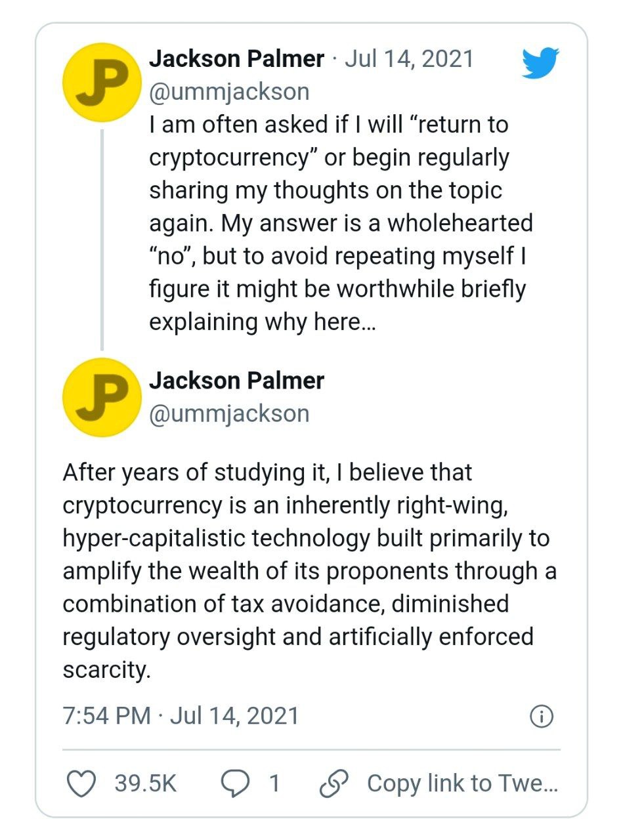Select the Jackson Palmer name on the second tweet
The width and height of the screenshot is (623, 840).
236,381
